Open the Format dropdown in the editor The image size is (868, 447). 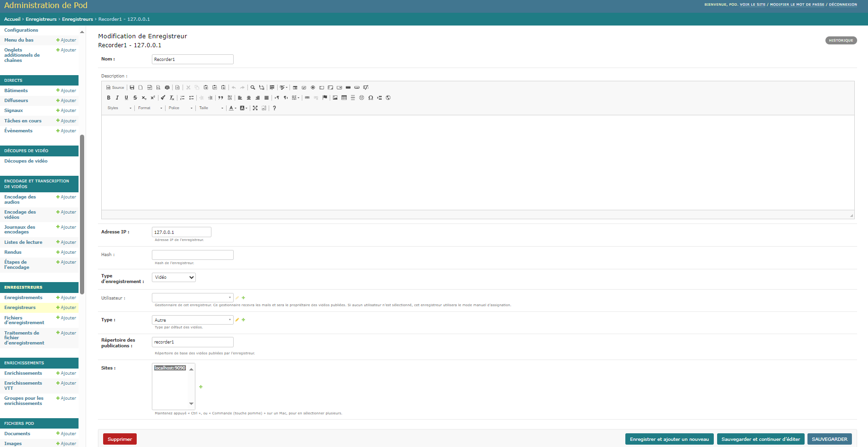point(149,108)
